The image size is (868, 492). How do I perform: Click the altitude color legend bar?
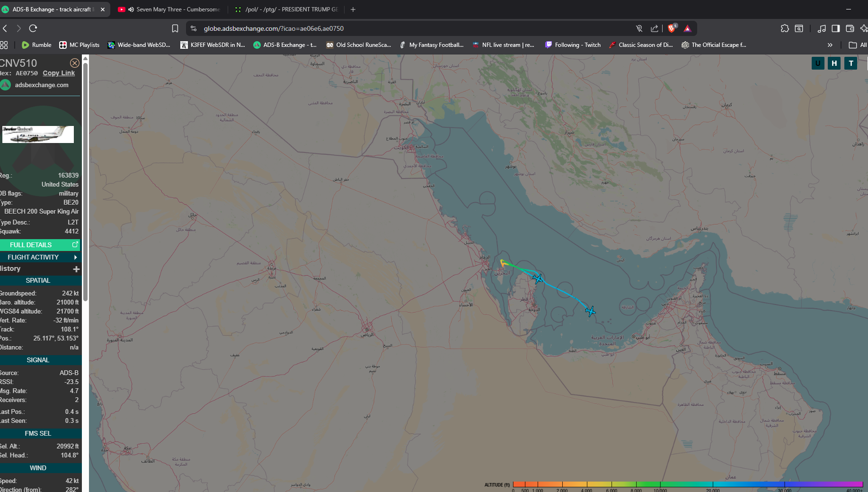click(688, 484)
